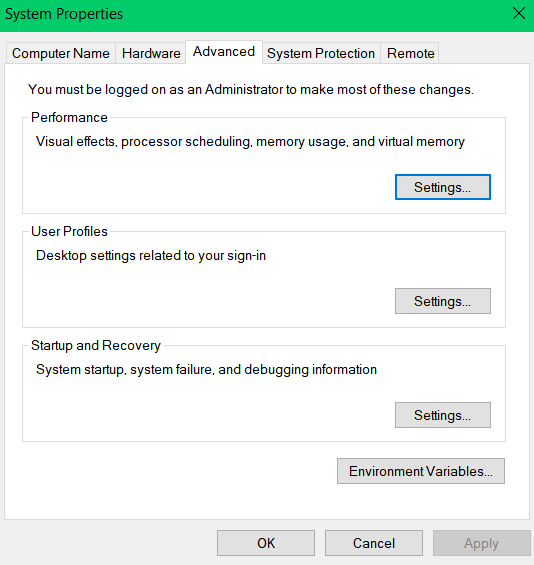The width and height of the screenshot is (534, 565).
Task: Click the Environment Variables button
Action: [x=421, y=471]
